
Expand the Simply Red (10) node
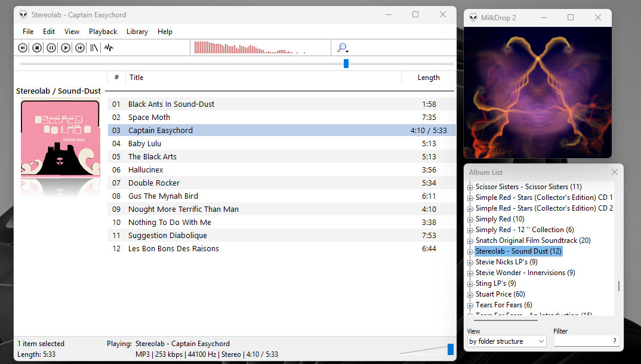tap(470, 220)
